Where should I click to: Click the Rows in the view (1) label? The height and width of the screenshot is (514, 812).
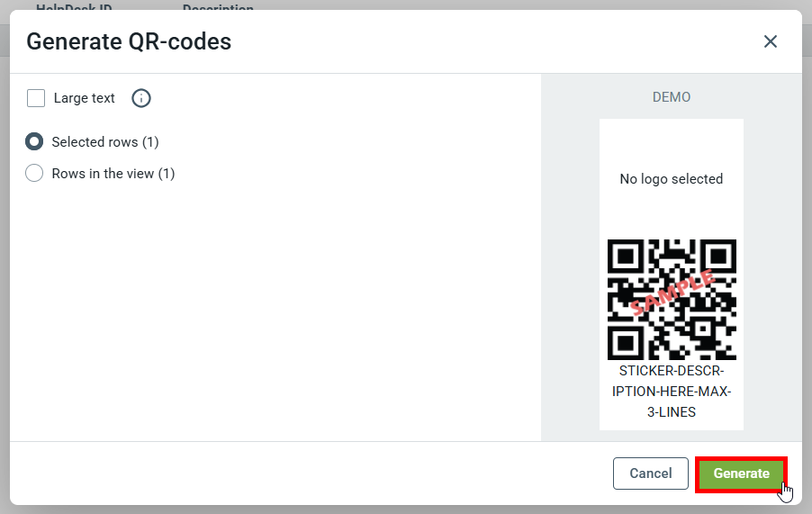click(113, 174)
